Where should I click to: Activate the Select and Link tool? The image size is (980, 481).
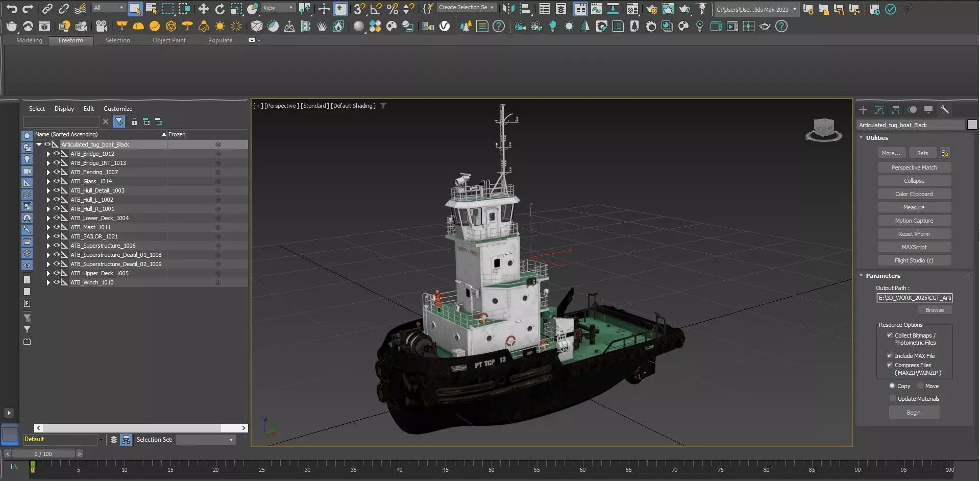pos(47,9)
